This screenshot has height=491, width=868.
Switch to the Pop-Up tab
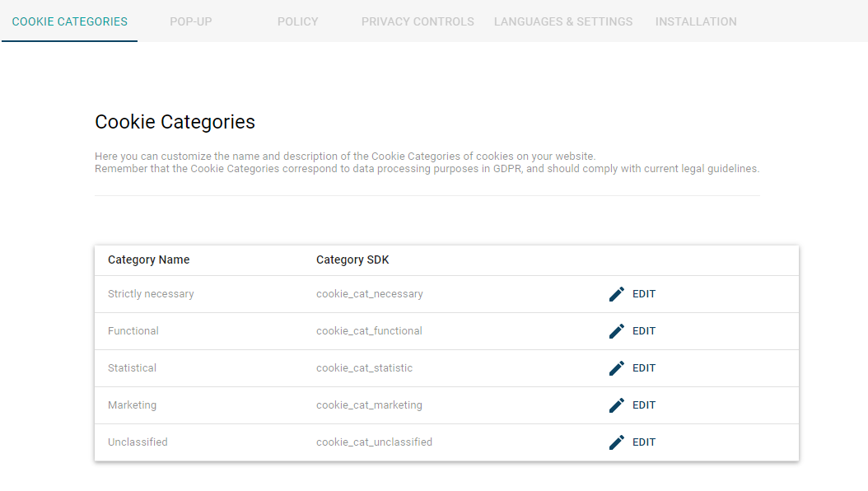coord(191,21)
